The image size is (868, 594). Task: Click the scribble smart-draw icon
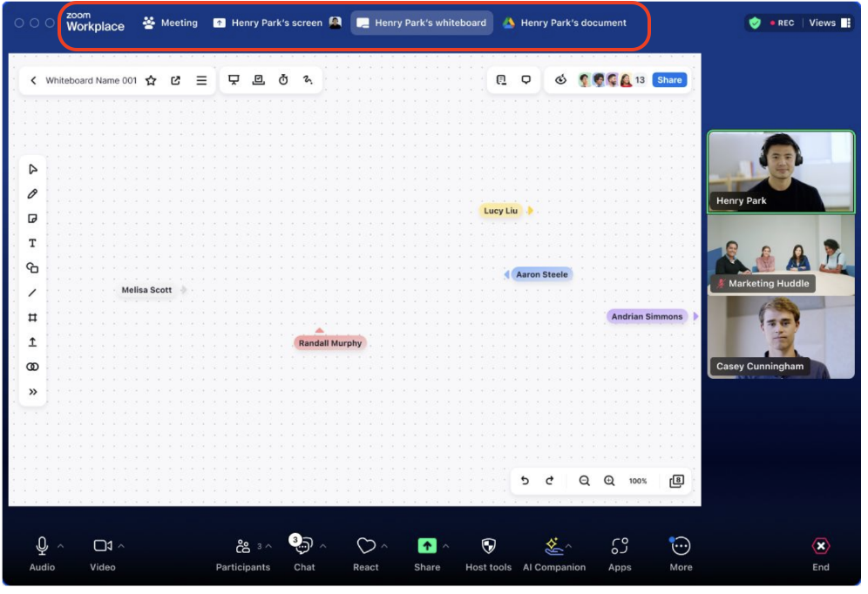pos(309,80)
